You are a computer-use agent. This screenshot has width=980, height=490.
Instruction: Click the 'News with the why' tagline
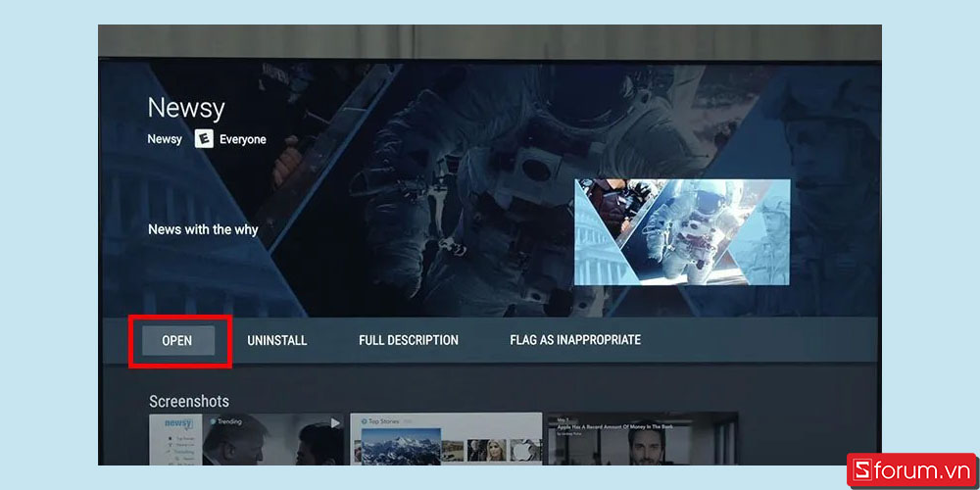[203, 229]
